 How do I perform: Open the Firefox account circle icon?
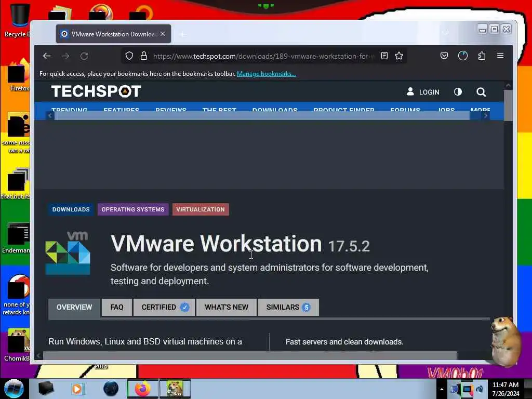463,56
